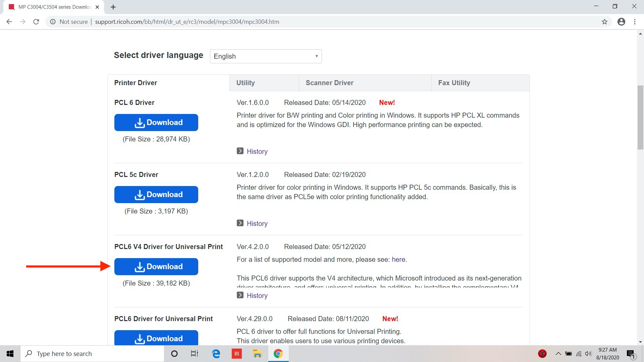Image resolution: width=644 pixels, height=362 pixels.
Task: Expand History for PCL6 V4 Driver
Action: (x=252, y=296)
